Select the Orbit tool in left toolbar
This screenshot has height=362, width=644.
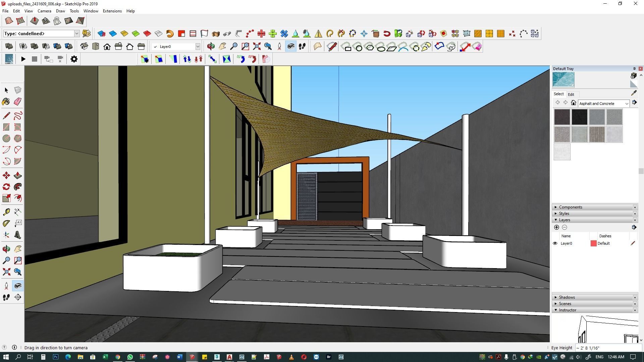(x=6, y=249)
